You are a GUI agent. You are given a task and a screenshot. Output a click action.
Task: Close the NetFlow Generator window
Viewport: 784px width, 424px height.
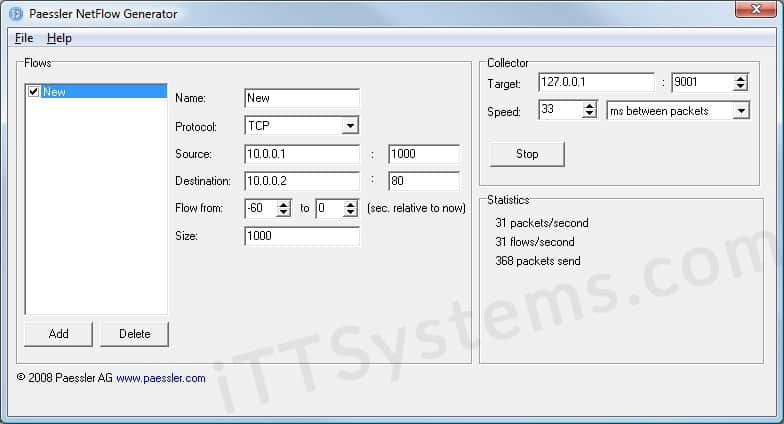[x=756, y=9]
